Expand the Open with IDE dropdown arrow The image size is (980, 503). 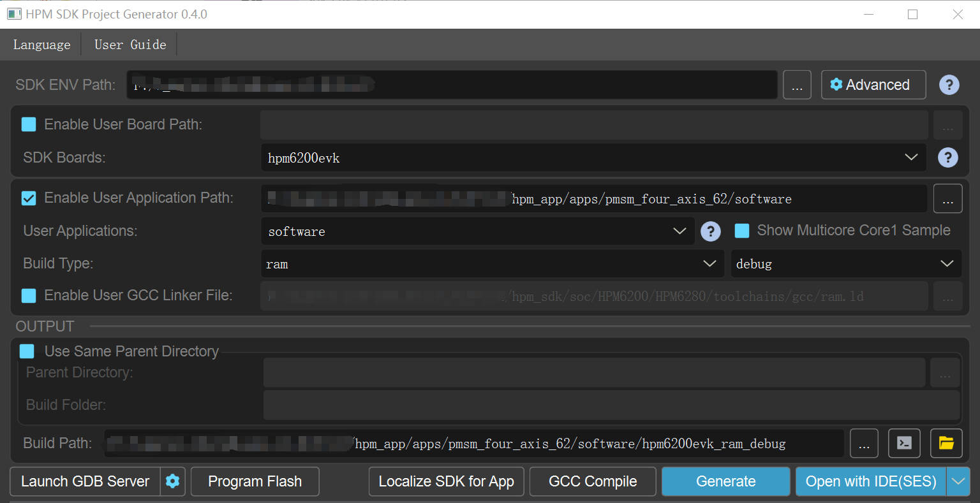coord(958,481)
